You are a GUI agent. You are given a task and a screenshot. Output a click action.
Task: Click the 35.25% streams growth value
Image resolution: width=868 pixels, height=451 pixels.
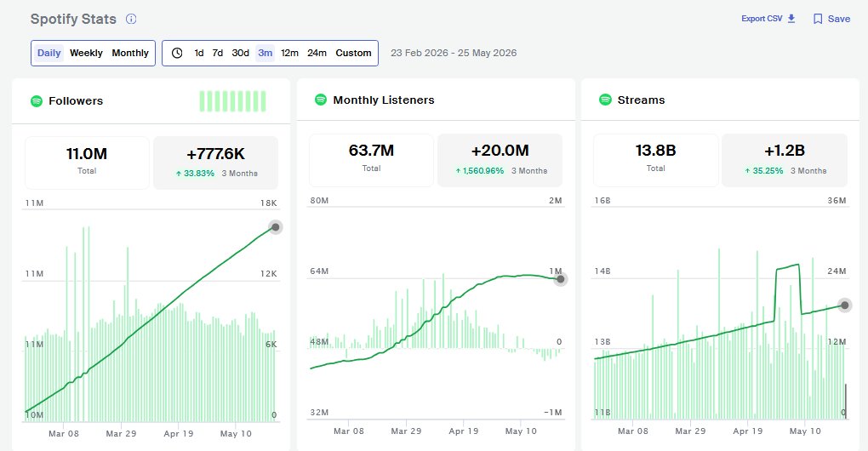[x=768, y=171]
